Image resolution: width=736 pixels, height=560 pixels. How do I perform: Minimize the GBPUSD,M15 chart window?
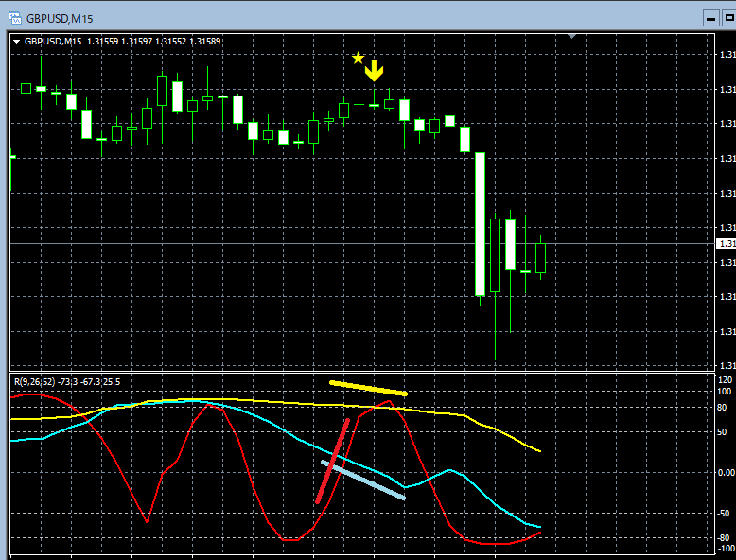[711, 18]
